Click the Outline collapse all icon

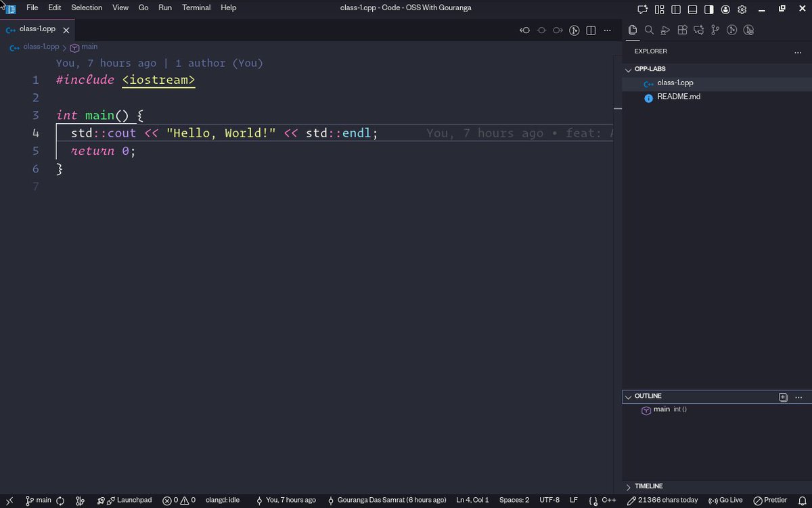pyautogui.click(x=784, y=397)
